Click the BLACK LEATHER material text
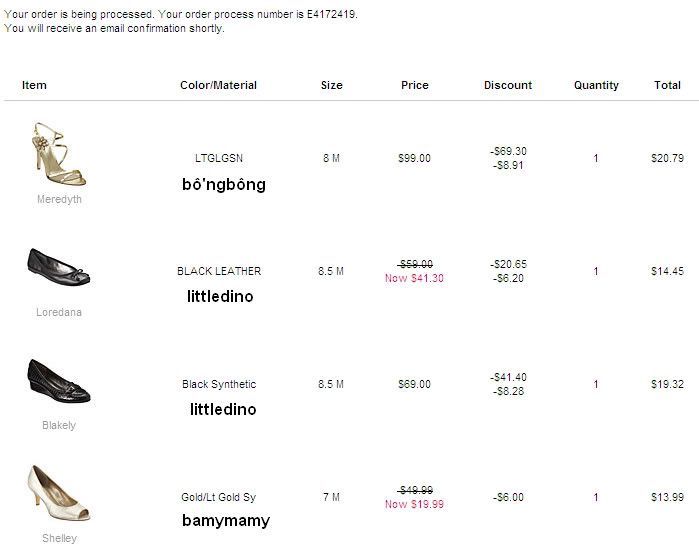Viewport: 699px width, 558px height. coord(219,271)
